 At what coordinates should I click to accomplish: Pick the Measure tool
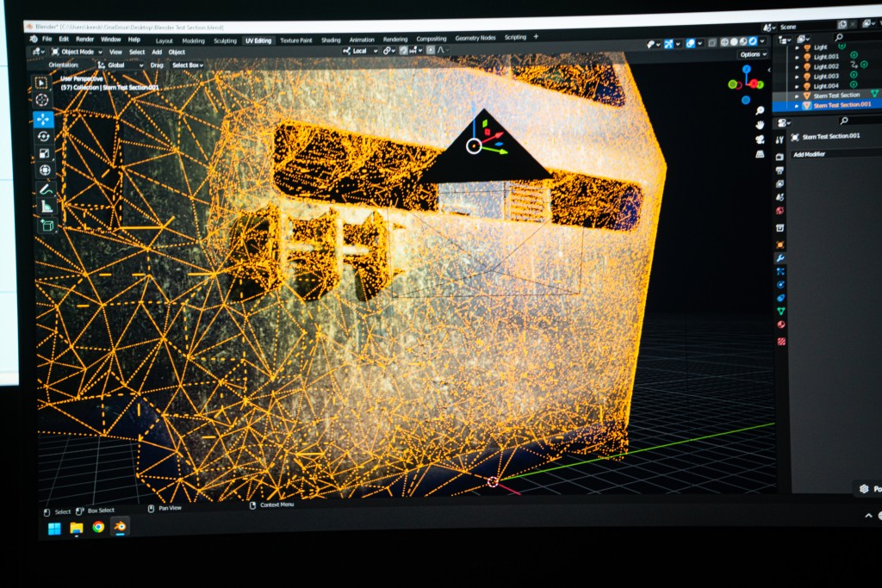[46, 207]
